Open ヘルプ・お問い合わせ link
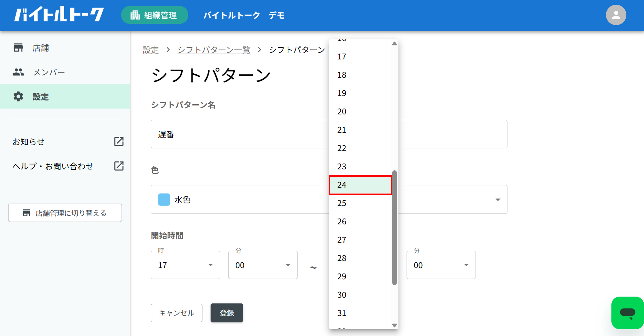This screenshot has width=644, height=336. 53,166
